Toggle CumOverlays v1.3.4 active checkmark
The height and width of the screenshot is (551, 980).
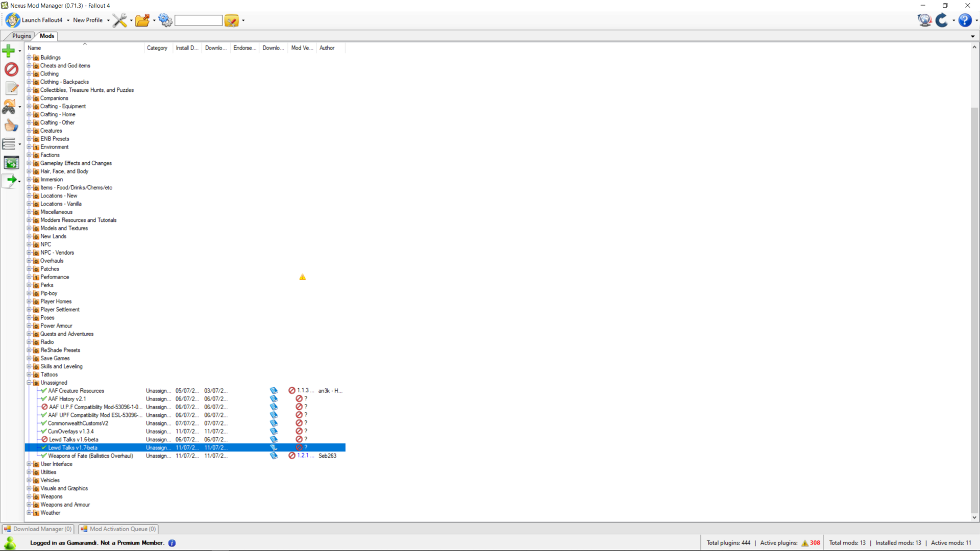click(44, 432)
